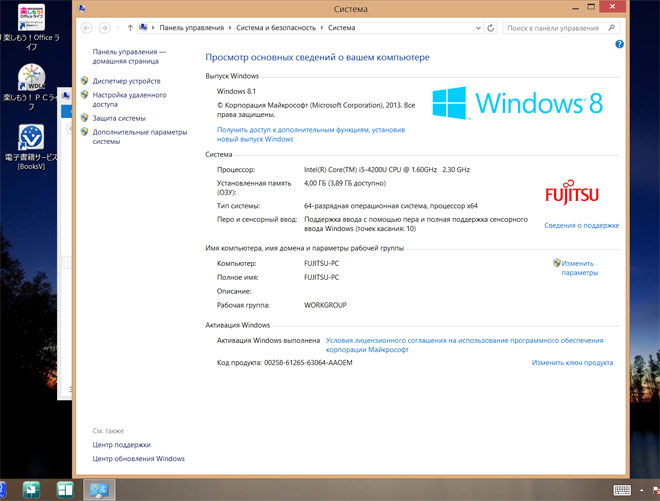Open Настройка удаленного доступа
660x501 pixels.
click(129, 99)
